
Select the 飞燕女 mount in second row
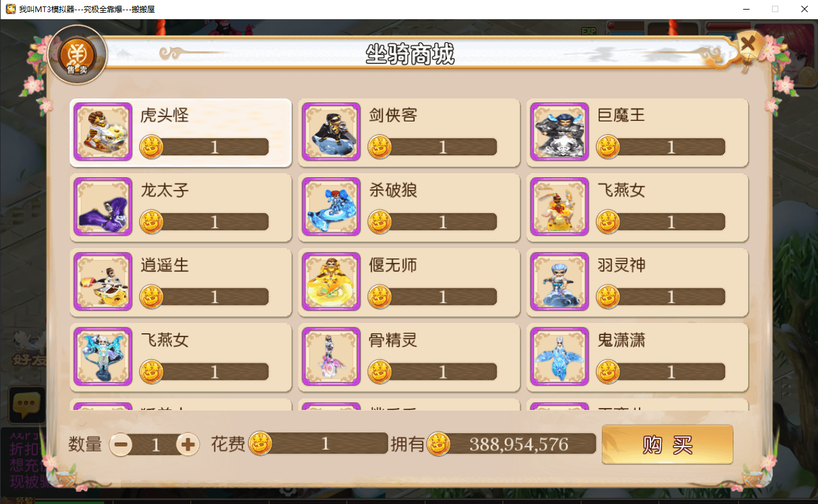coord(560,207)
